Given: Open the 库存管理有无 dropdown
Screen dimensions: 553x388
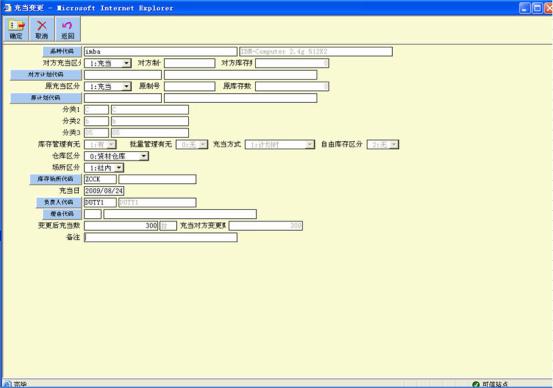Looking at the screenshot, I should point(111,145).
